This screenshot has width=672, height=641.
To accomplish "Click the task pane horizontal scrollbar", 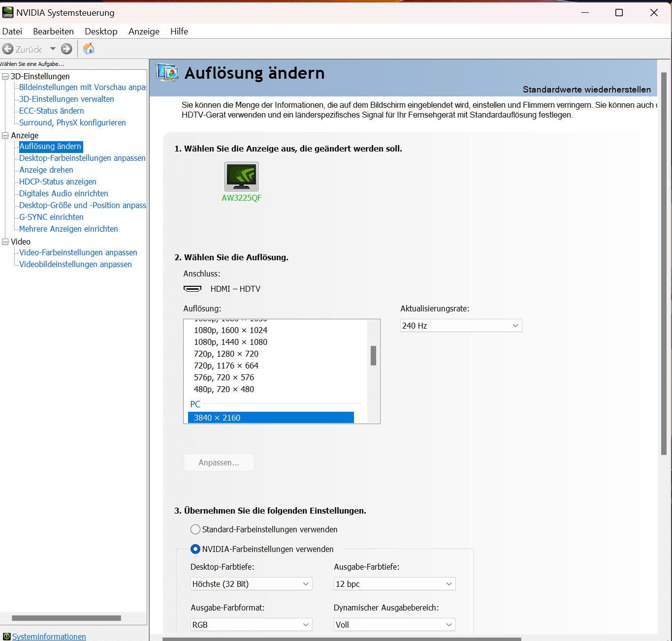I will tap(66, 618).
